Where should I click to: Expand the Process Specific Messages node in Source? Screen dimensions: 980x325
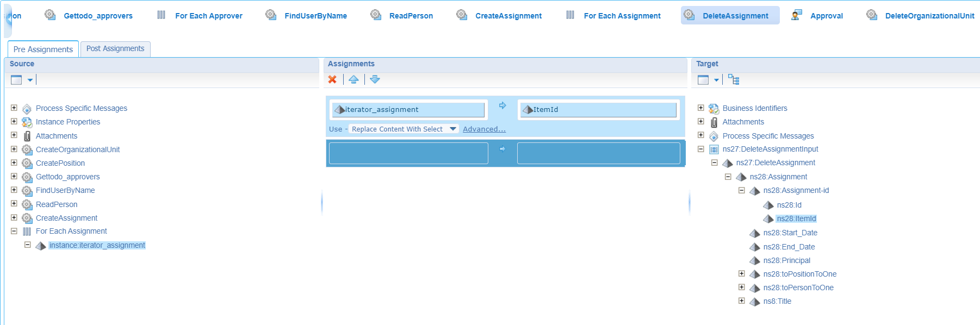point(14,108)
